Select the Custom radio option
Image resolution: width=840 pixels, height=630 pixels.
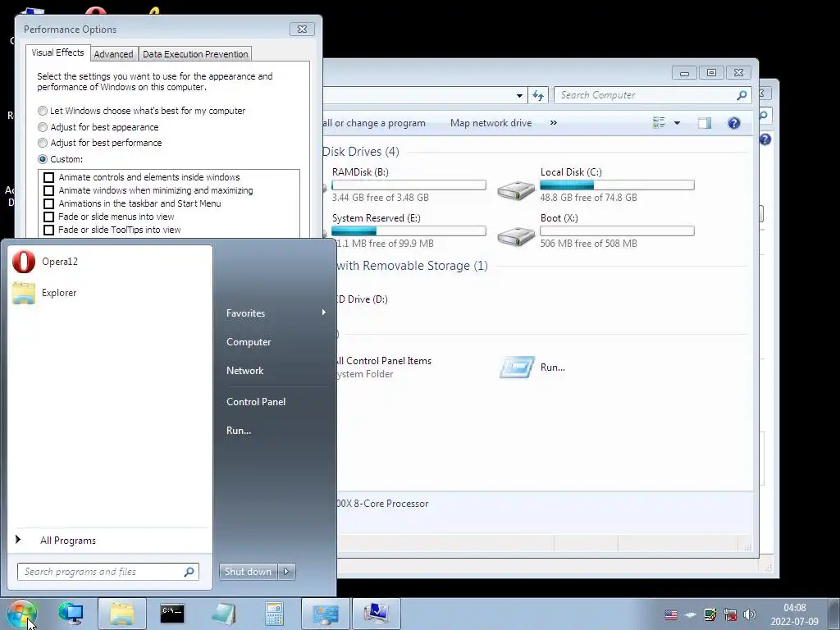pyautogui.click(x=43, y=159)
